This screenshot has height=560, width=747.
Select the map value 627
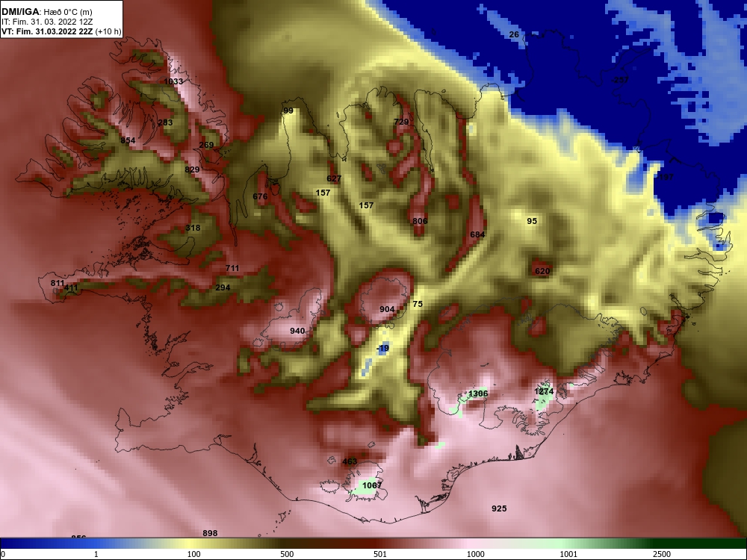pyautogui.click(x=334, y=179)
